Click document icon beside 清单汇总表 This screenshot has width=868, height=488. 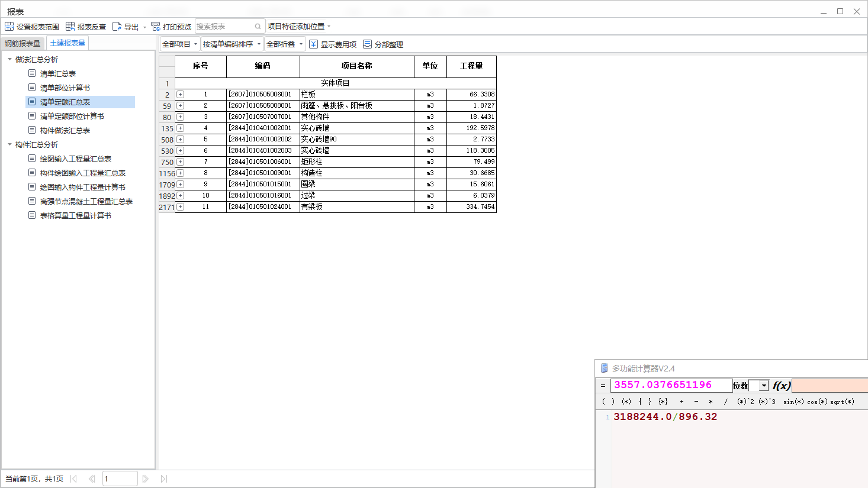[32, 73]
